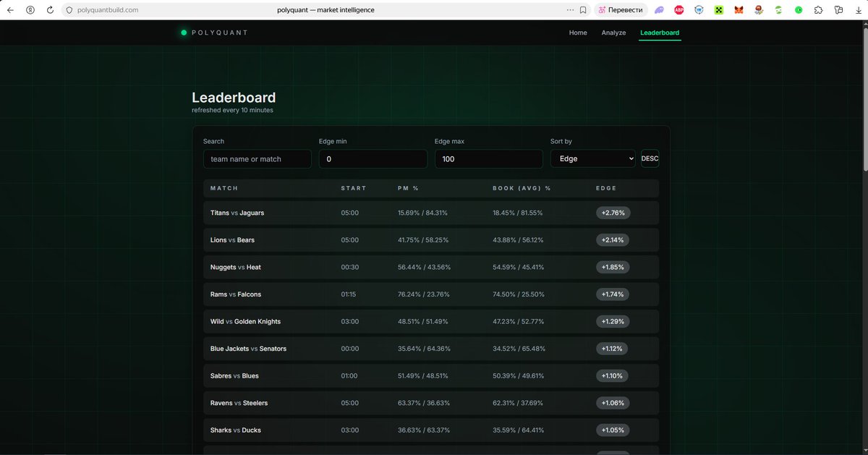Screen dimensions: 868x455
Task: Bookmark the page with the flag icon
Action: click(x=583, y=10)
